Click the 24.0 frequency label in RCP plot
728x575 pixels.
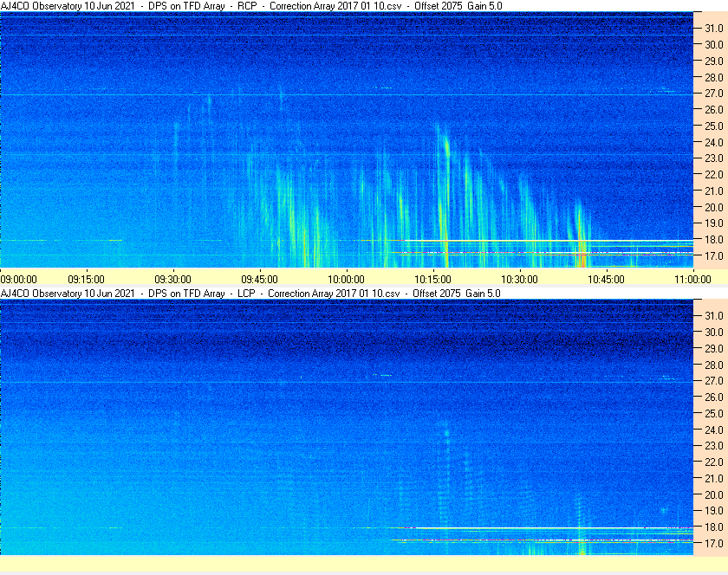click(714, 143)
